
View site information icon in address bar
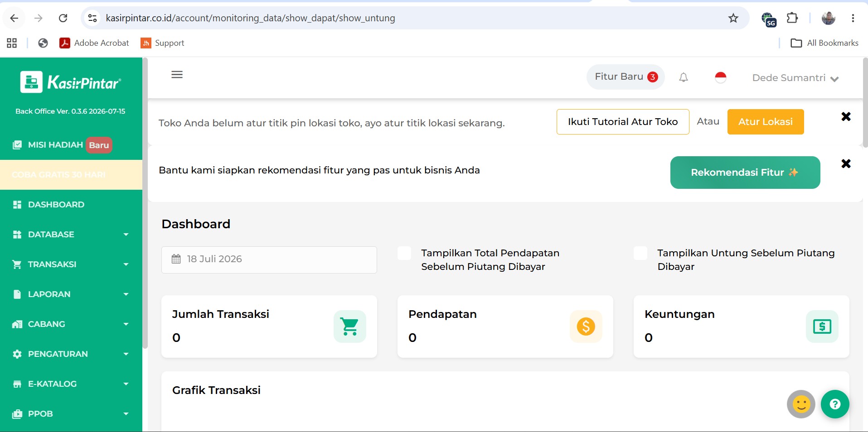[x=92, y=18]
